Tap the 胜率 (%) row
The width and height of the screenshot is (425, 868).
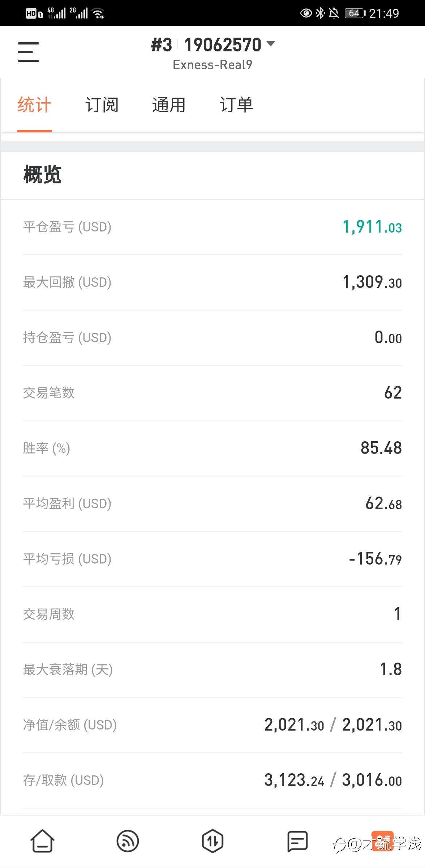[212, 448]
